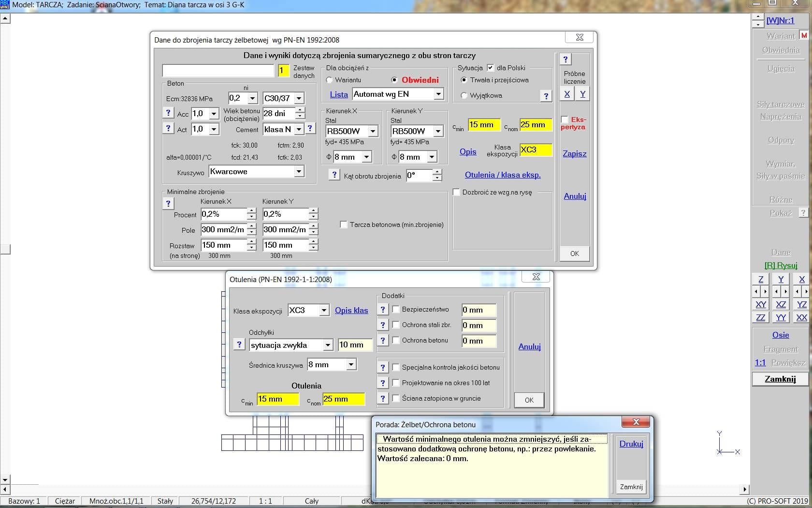The image size is (812, 508).
Task: Select the Obwiedni load option
Action: click(x=394, y=80)
